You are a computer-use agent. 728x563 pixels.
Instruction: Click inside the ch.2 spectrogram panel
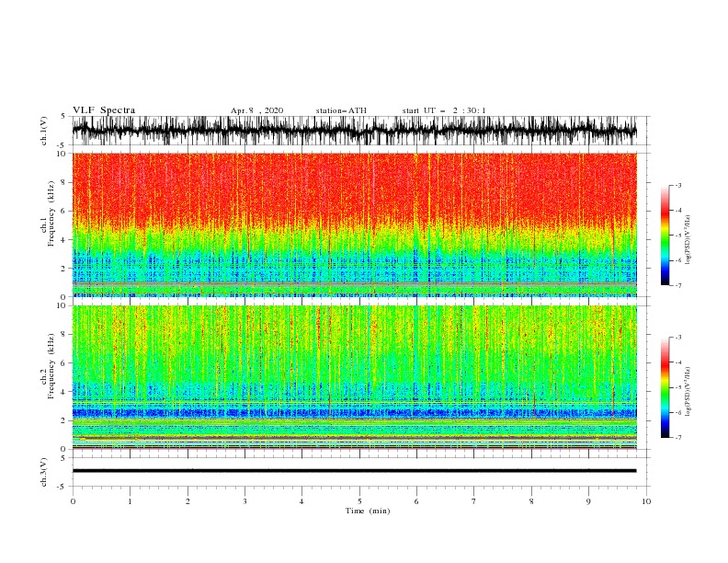(x=354, y=377)
